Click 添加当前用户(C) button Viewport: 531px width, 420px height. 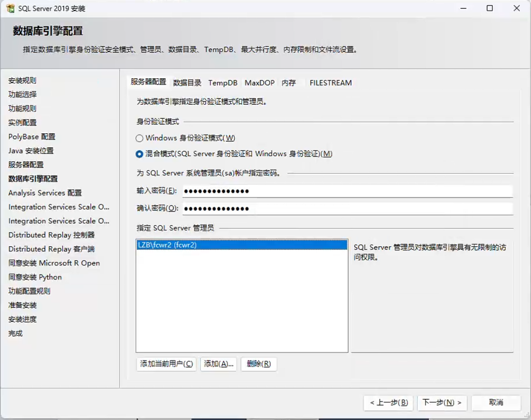point(166,364)
